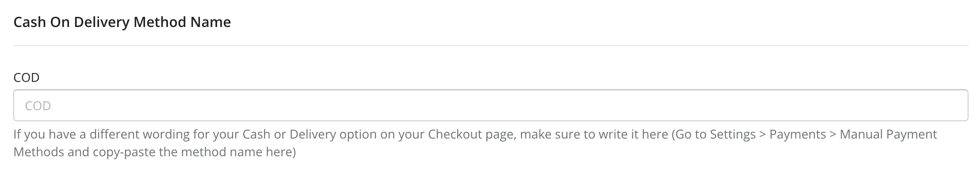Click 'copy-paste the method name here' text
This screenshot has height=185, width=980.
(x=194, y=152)
